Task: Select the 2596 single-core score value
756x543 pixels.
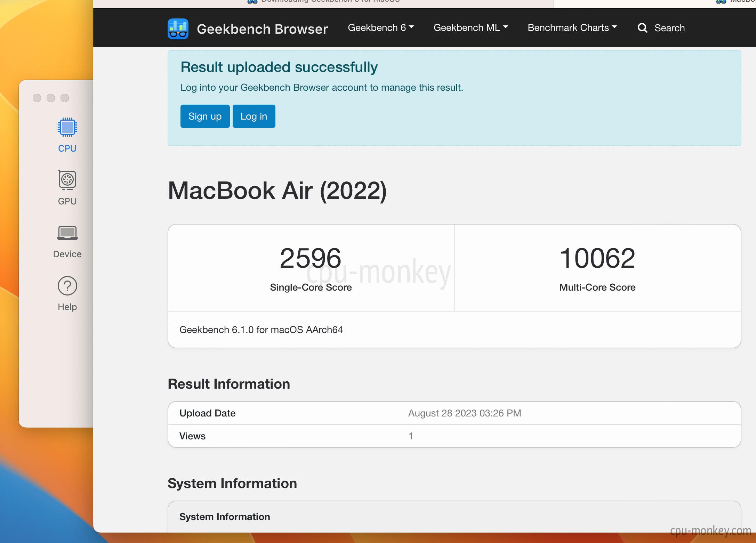Action: (x=311, y=258)
